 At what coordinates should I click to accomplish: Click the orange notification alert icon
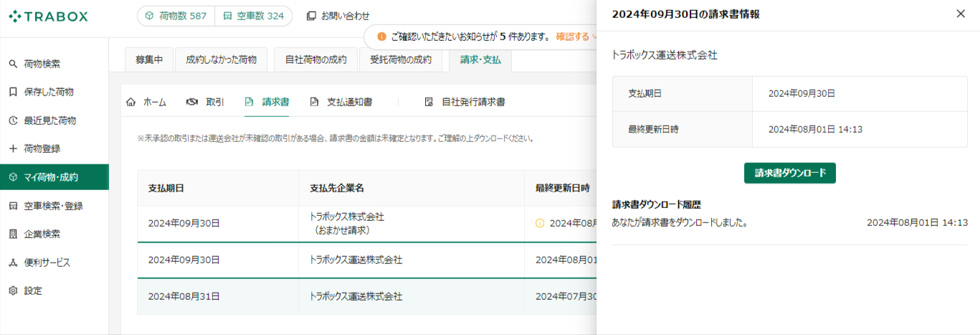(x=381, y=37)
